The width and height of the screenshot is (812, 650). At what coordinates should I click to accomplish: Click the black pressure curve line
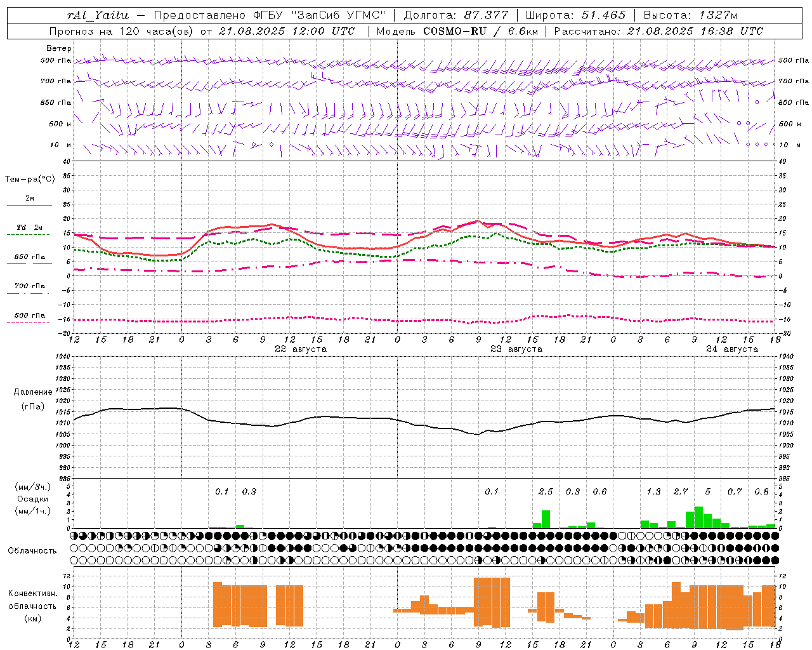pos(424,425)
